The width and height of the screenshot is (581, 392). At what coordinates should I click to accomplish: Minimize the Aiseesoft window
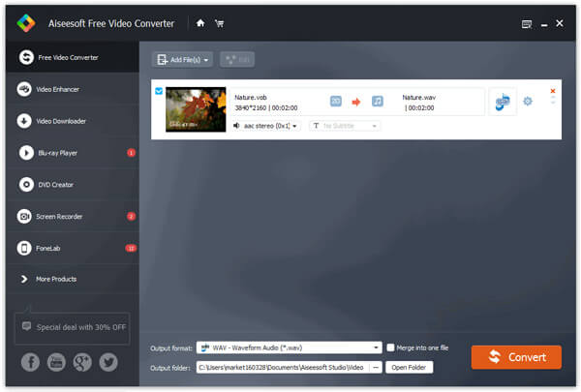coord(544,24)
